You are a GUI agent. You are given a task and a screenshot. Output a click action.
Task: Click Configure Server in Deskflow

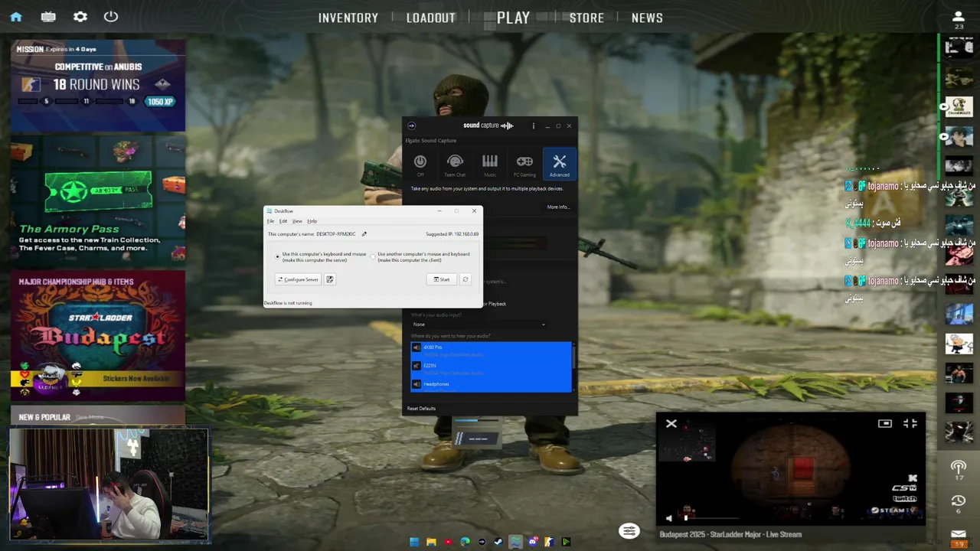pyautogui.click(x=298, y=279)
